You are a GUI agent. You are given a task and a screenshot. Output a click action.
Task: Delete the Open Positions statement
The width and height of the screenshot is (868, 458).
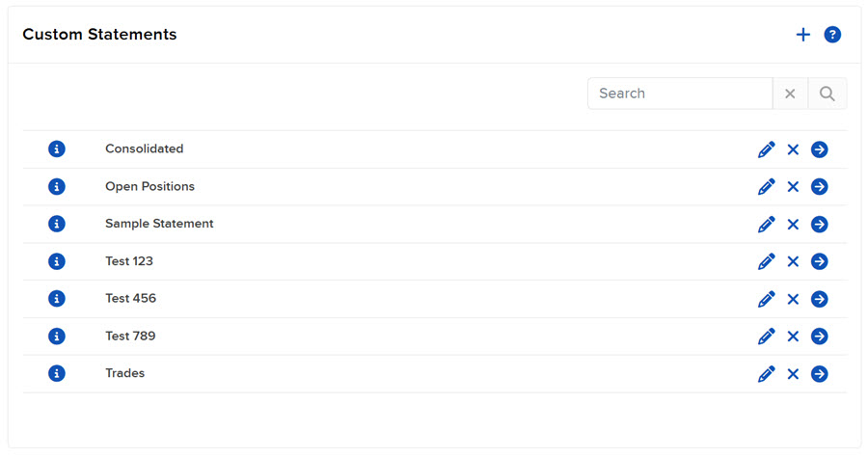coord(793,187)
